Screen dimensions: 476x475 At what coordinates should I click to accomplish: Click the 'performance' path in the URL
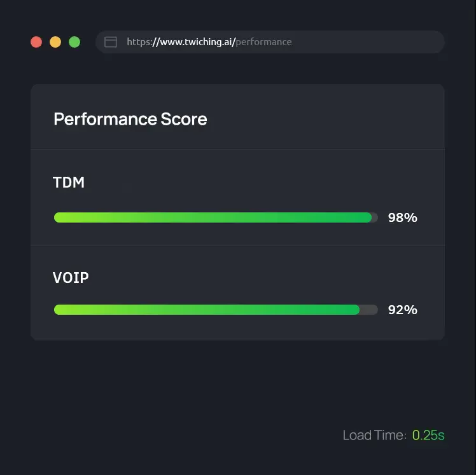coord(263,42)
